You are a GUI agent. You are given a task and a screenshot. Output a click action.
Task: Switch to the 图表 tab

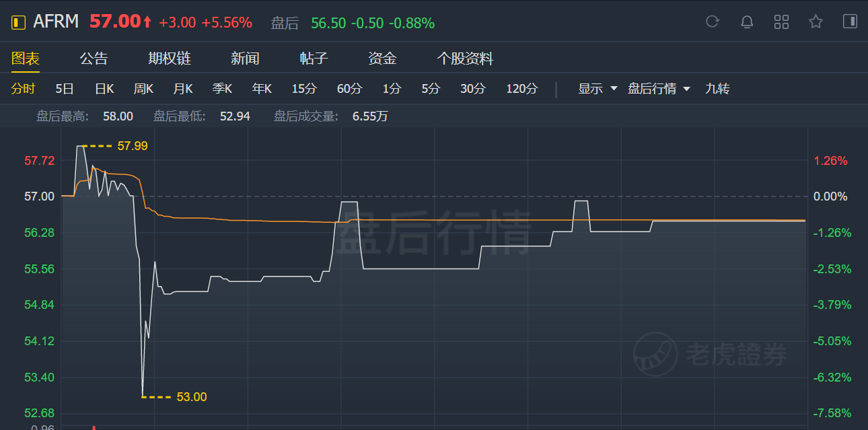(x=26, y=59)
